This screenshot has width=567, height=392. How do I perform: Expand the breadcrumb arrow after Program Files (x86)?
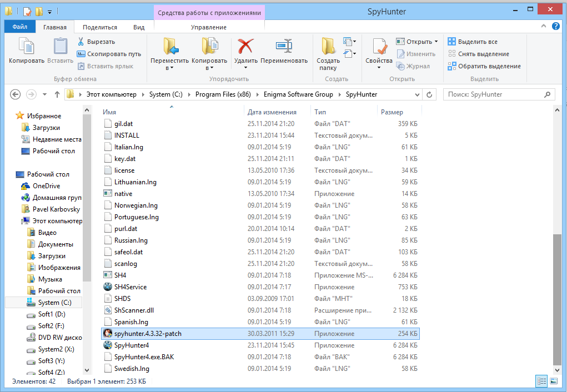coord(258,95)
